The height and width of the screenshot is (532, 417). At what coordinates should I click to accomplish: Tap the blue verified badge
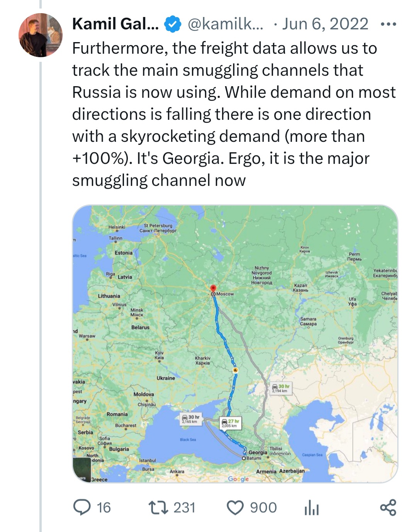point(173,24)
